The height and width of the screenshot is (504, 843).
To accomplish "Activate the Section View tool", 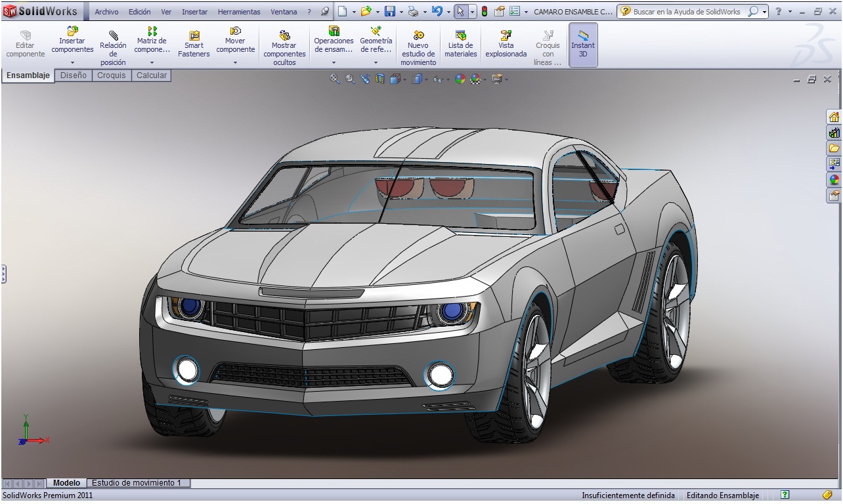I will (379, 79).
